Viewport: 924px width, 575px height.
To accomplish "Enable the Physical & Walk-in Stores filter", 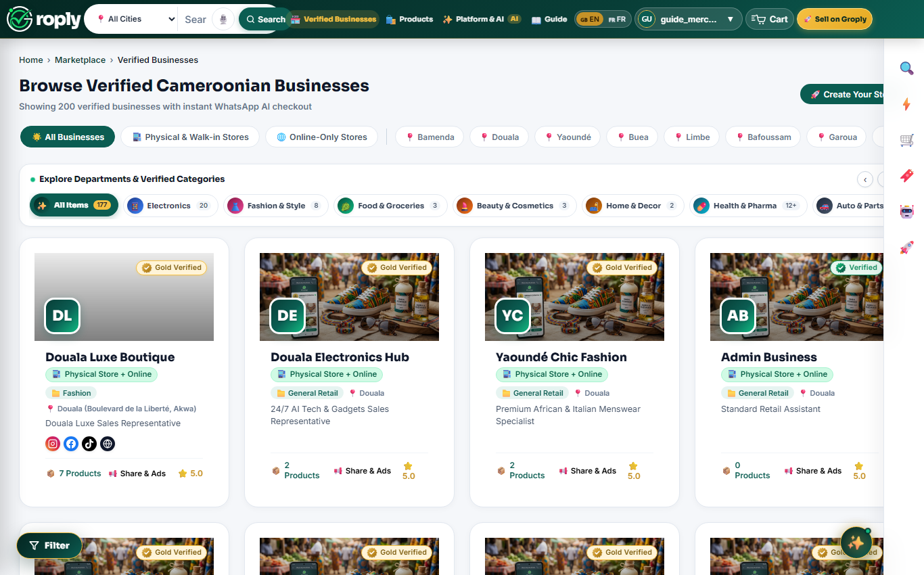I will coord(190,137).
